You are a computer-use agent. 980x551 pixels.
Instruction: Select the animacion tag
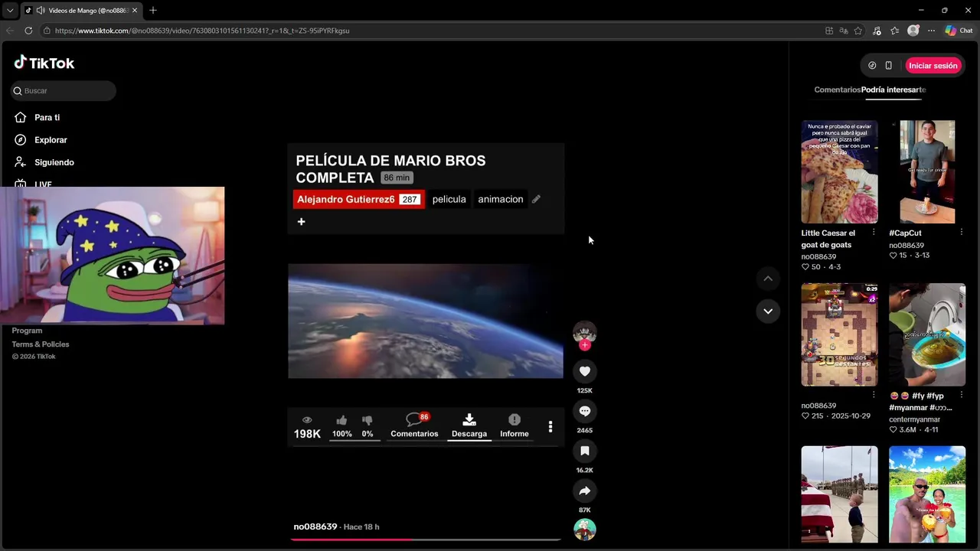[501, 199]
